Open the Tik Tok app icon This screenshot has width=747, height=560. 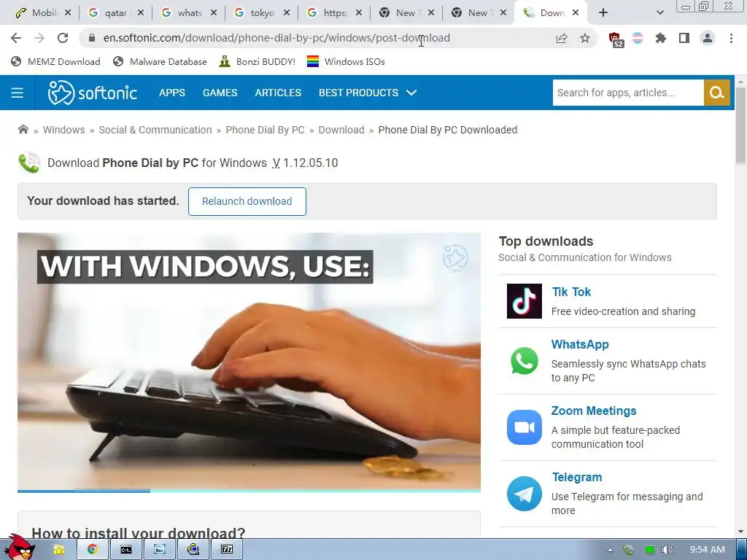click(x=524, y=301)
